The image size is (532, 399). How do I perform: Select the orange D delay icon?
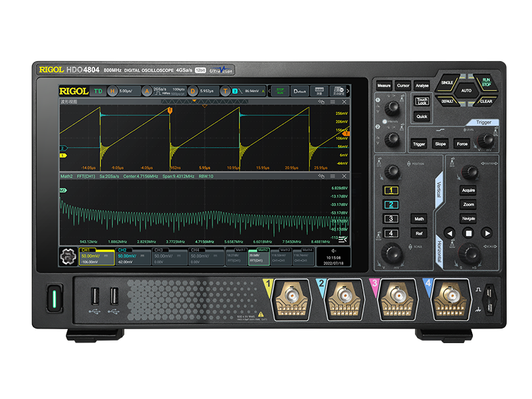click(193, 91)
